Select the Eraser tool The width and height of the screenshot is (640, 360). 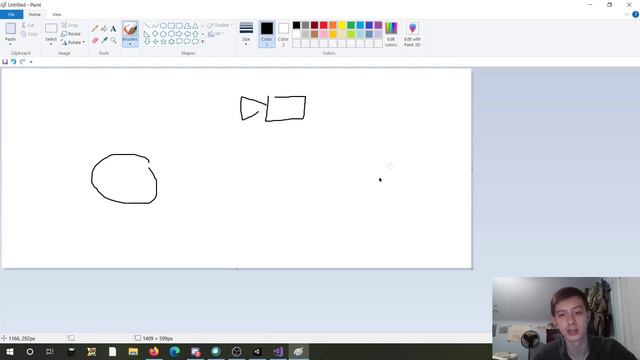point(95,40)
